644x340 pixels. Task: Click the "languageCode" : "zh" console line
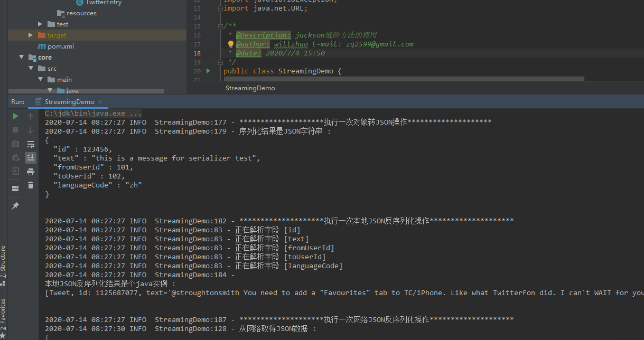(x=98, y=185)
